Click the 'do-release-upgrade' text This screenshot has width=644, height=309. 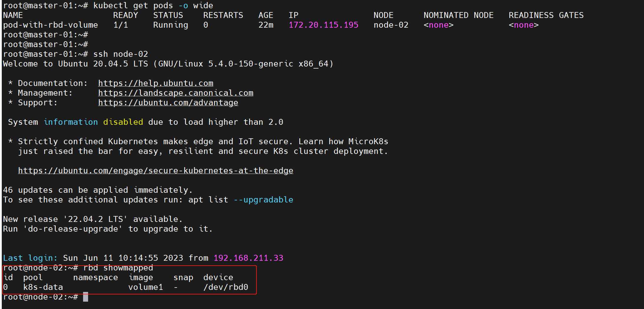(x=73, y=229)
